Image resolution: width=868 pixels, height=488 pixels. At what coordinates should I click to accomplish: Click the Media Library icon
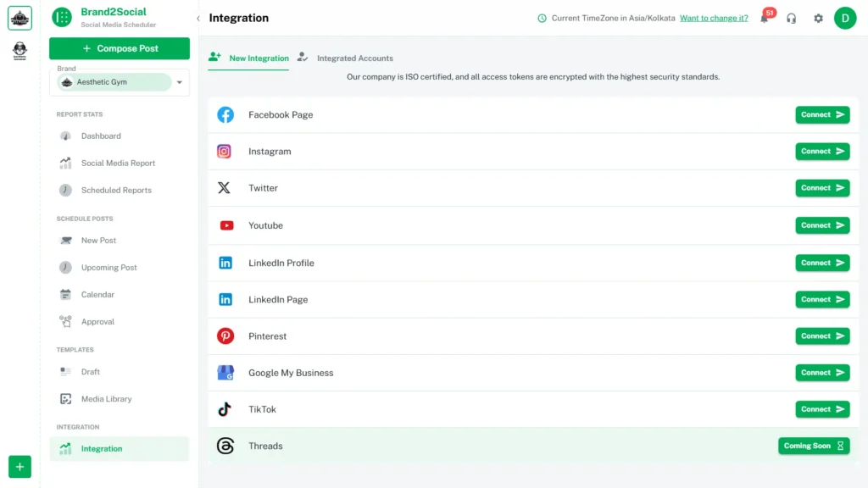point(65,399)
